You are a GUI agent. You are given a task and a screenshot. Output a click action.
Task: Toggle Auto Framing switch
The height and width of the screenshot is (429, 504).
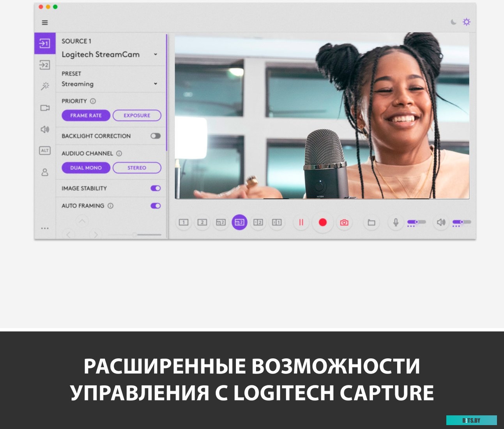(x=156, y=206)
